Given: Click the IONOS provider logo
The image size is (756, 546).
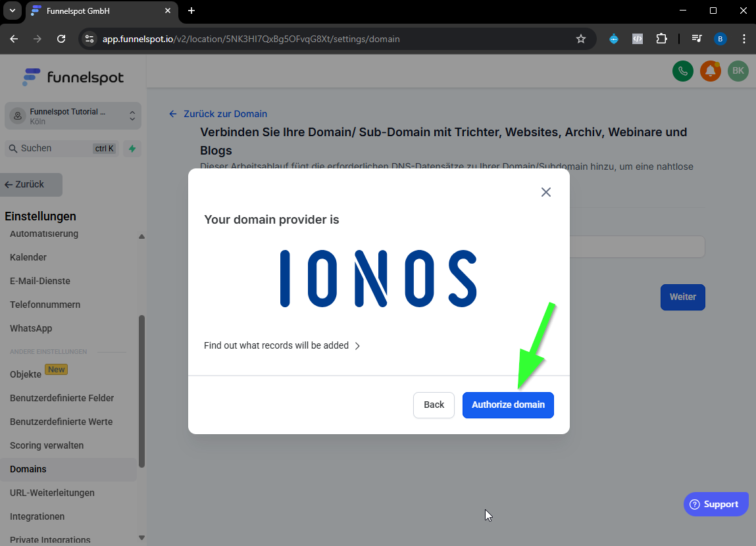Looking at the screenshot, I should pyautogui.click(x=378, y=278).
